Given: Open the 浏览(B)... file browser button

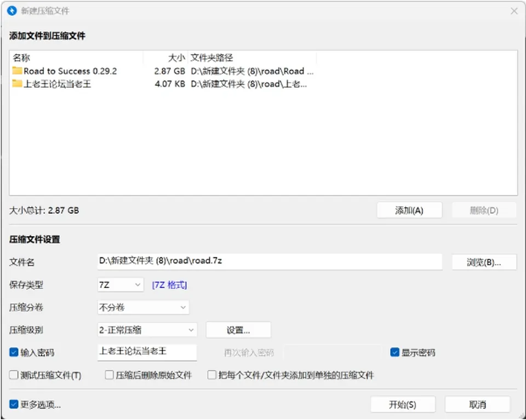Looking at the screenshot, I should [484, 262].
